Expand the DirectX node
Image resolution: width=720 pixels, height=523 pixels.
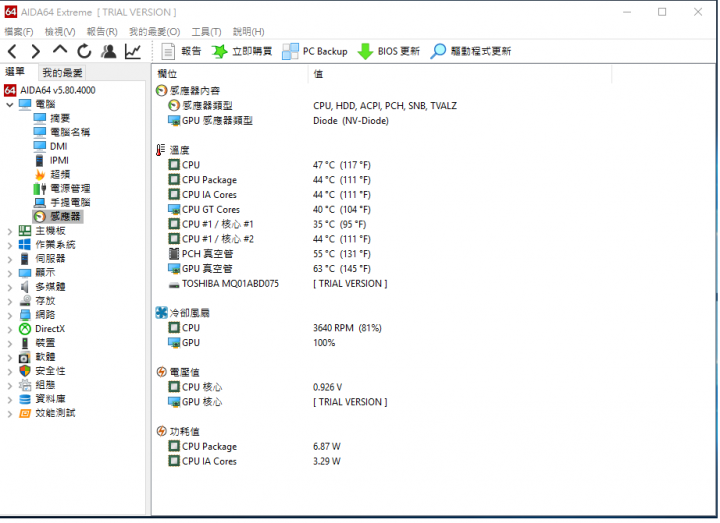(x=10, y=330)
